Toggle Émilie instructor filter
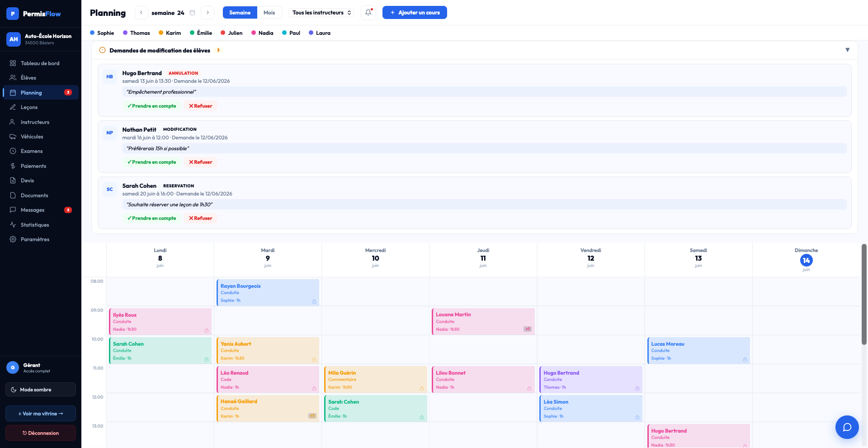Image resolution: width=868 pixels, height=448 pixels. (x=201, y=33)
